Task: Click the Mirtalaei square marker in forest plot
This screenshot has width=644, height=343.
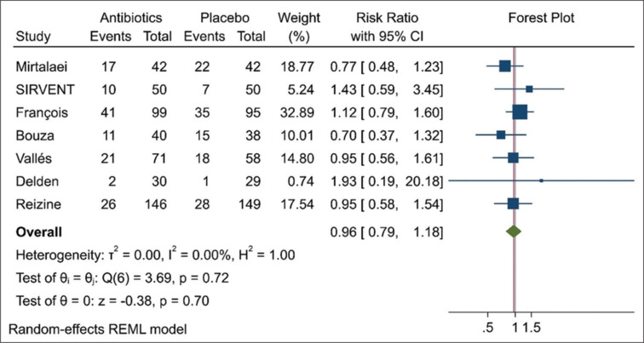Action: pos(504,66)
